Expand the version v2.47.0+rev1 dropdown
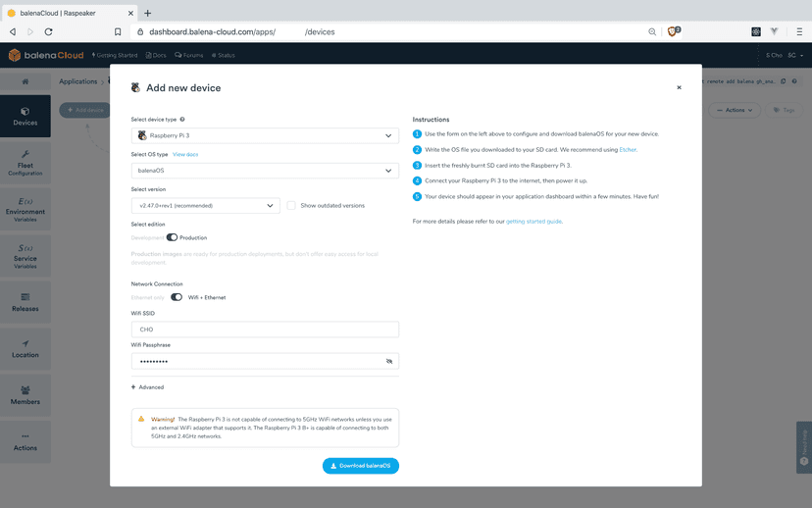812x508 pixels. click(206, 206)
